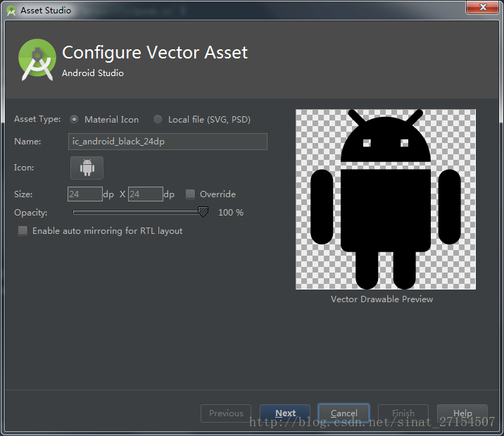This screenshot has width=504, height=436.
Task: Enable auto mirroring for RTL layout checkbox
Action: coord(23,230)
